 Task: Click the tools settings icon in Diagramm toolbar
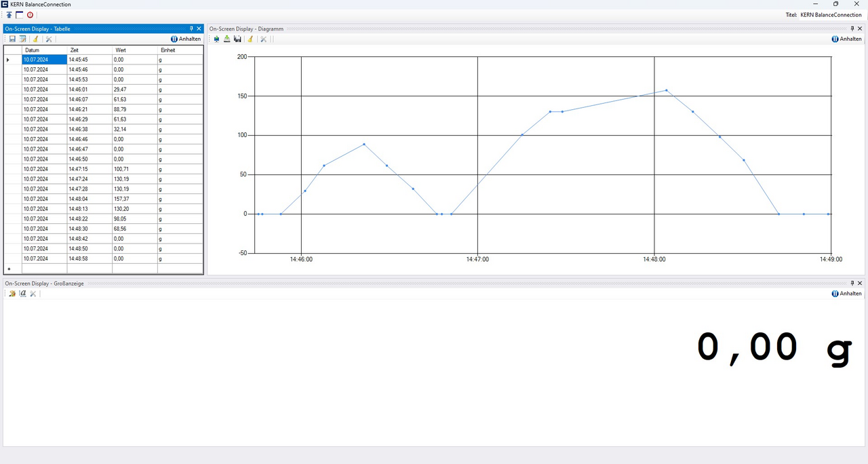[264, 39]
